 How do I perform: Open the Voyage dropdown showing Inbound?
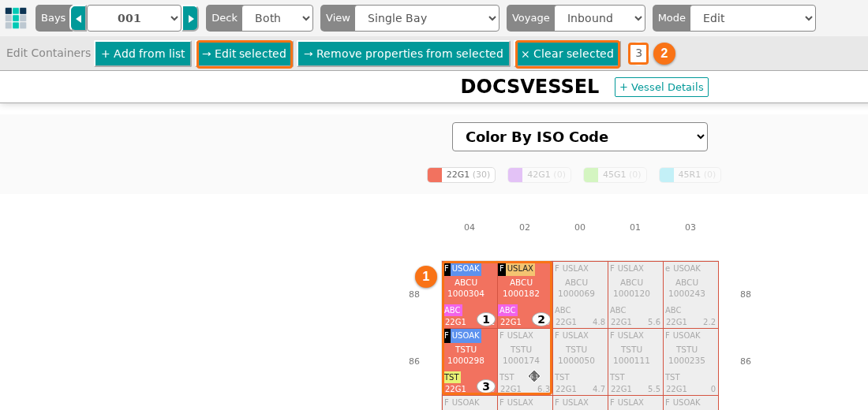click(600, 18)
